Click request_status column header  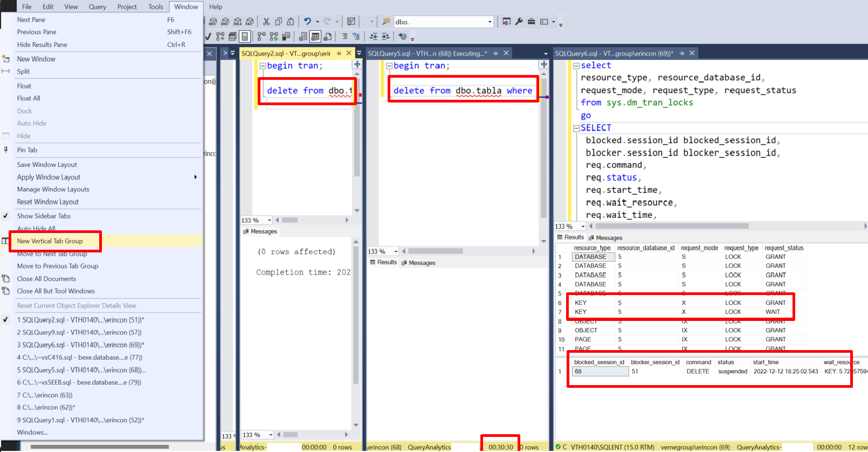point(784,248)
